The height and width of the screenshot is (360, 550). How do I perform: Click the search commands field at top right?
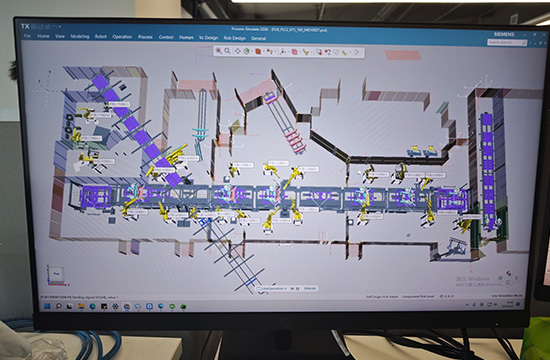coord(507,42)
